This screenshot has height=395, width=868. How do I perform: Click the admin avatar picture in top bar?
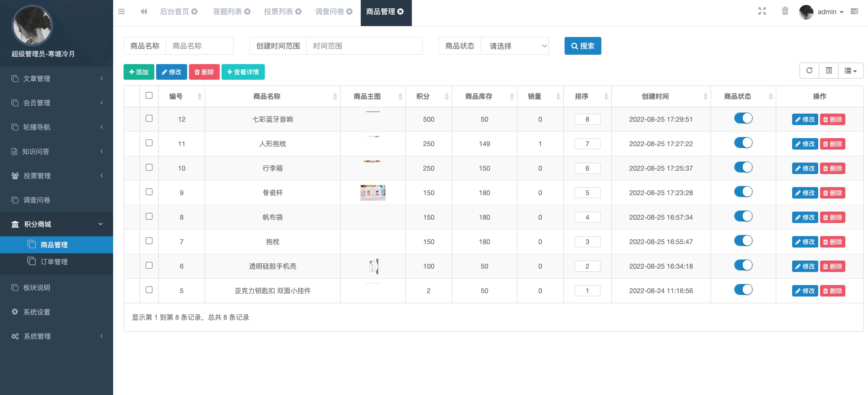pos(806,12)
